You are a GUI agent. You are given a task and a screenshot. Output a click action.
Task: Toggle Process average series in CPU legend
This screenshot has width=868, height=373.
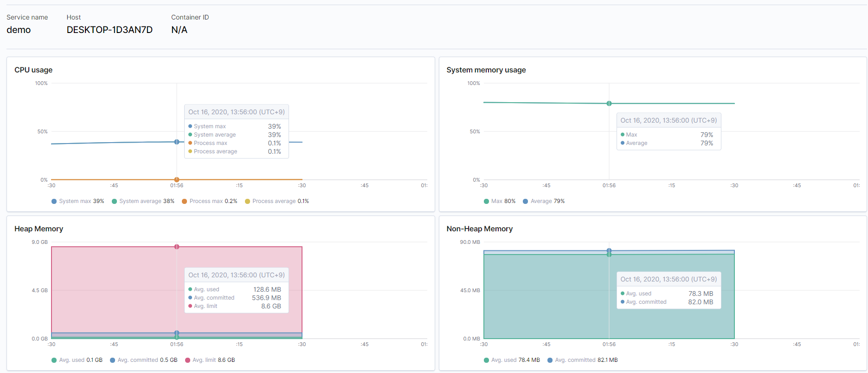(x=276, y=201)
